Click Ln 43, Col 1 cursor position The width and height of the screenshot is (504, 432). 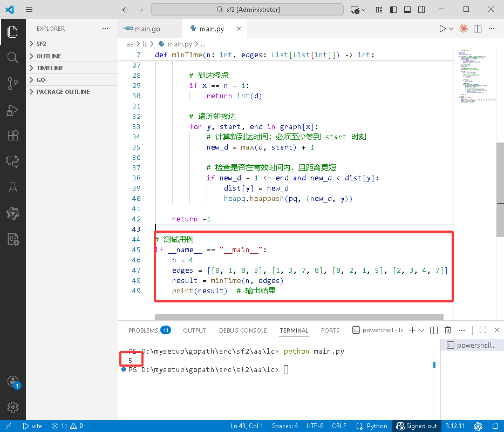[247, 426]
